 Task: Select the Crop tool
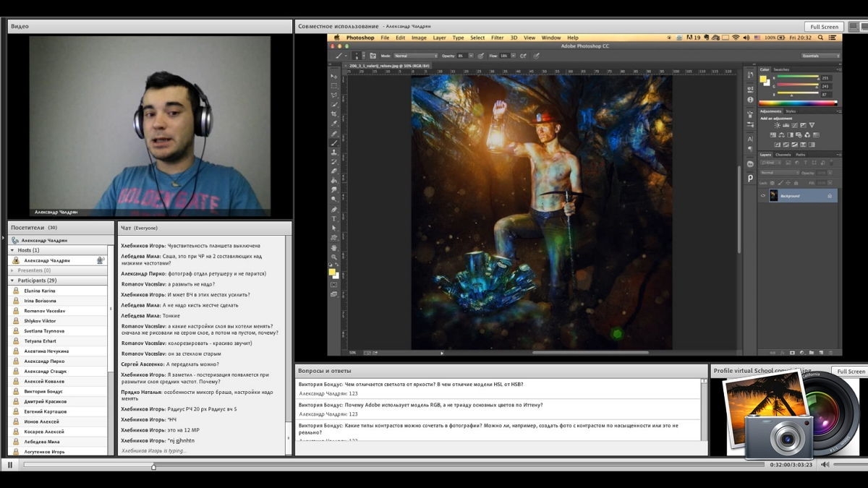click(334, 113)
